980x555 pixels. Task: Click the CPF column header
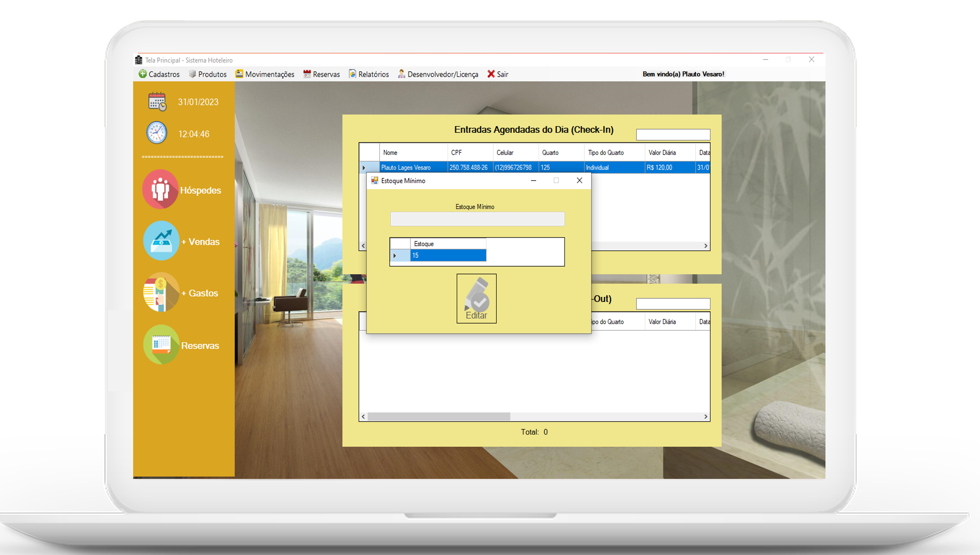(x=470, y=152)
